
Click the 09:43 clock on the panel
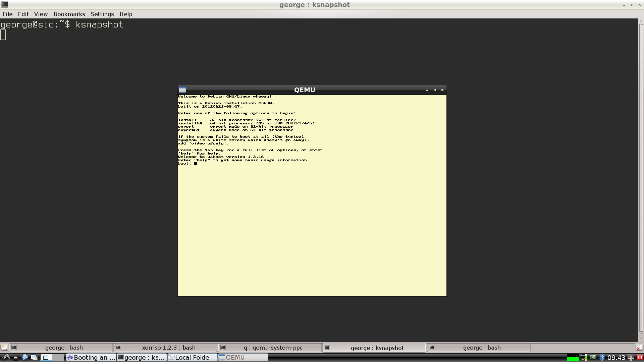[616, 358]
